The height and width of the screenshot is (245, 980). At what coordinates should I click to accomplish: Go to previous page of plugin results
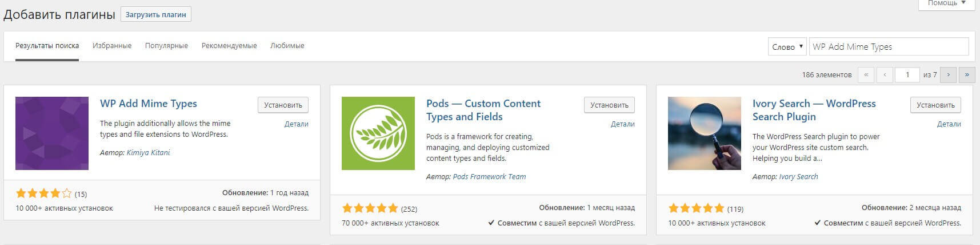coord(885,75)
